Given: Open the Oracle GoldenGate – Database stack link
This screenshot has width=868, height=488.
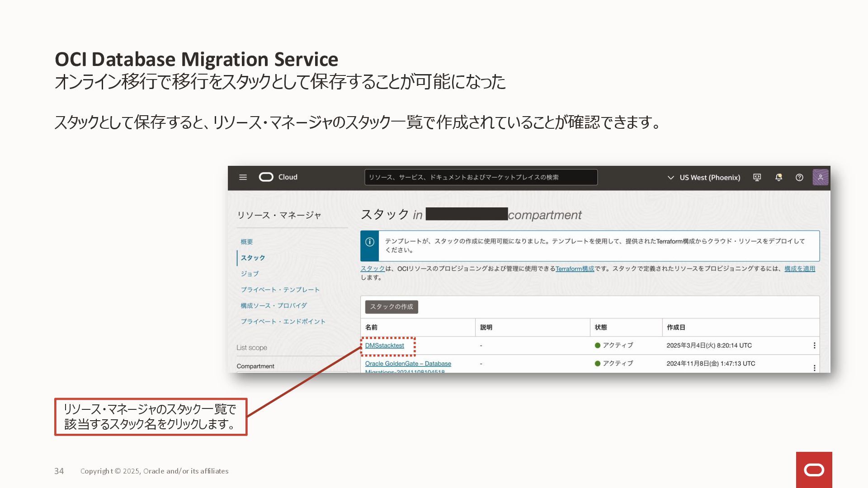Looking at the screenshot, I should pos(408,367).
